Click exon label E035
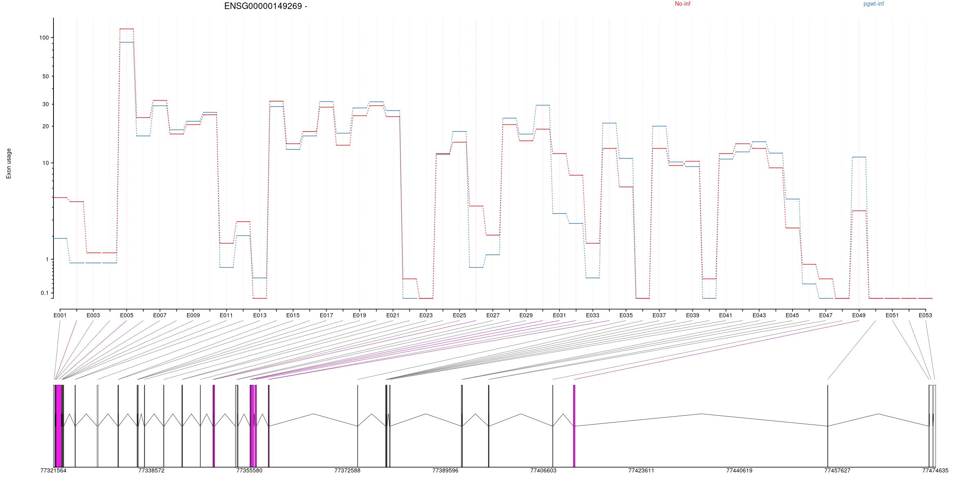Image resolution: width=980 pixels, height=490 pixels. tap(626, 315)
